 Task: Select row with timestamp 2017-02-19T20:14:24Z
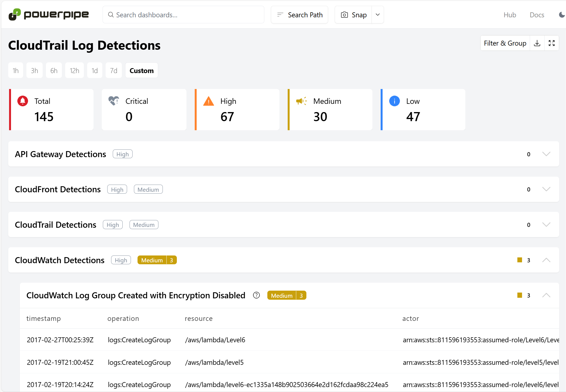289,383
